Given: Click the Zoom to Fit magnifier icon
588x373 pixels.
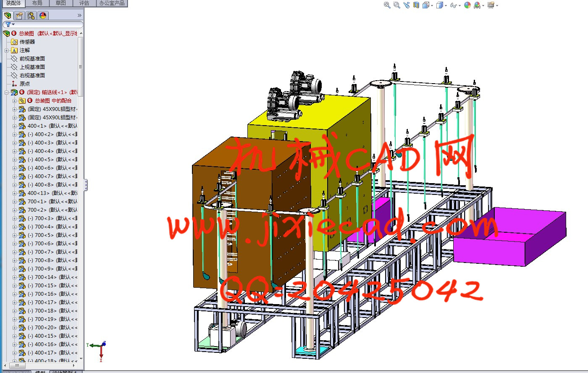Looking at the screenshot, I should [x=387, y=5].
